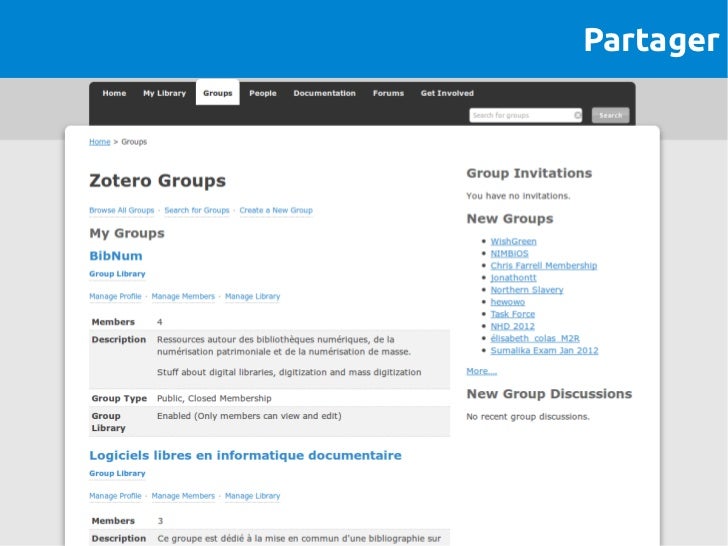
Task: Click More... under New Groups
Action: tap(481, 371)
